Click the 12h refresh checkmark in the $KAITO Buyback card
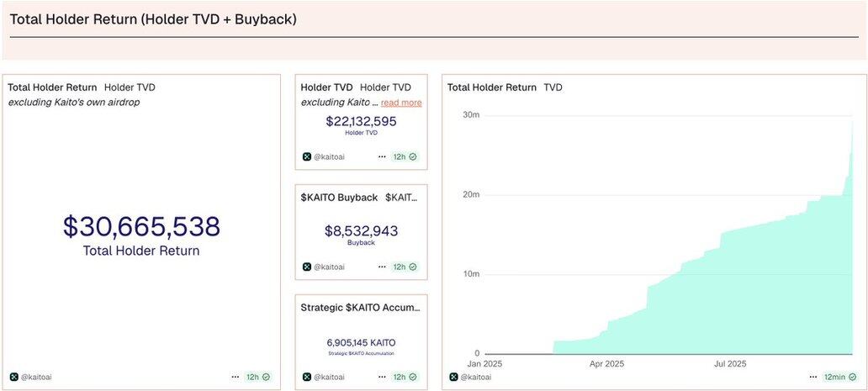The image size is (868, 391). [413, 267]
